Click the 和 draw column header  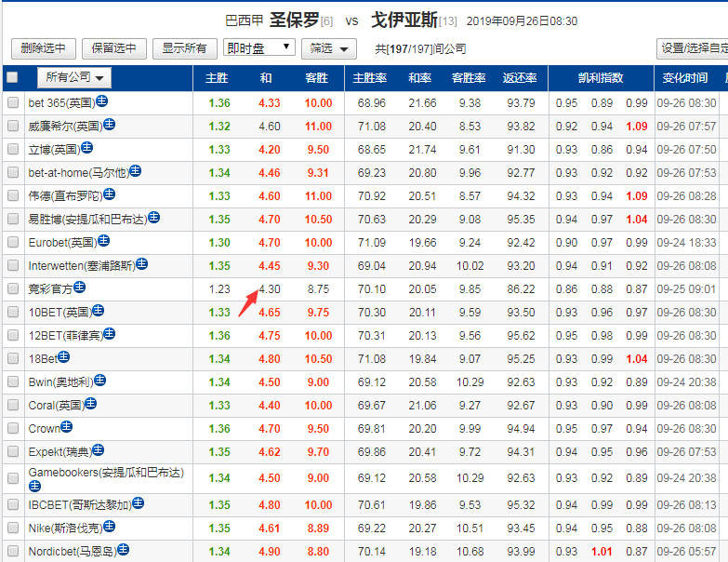point(266,77)
